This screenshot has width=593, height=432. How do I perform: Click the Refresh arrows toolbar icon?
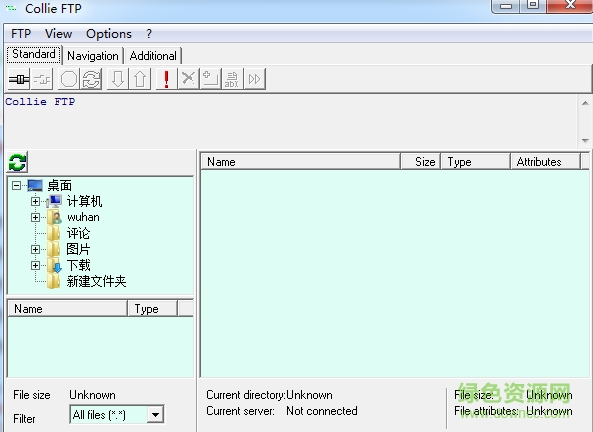point(91,79)
